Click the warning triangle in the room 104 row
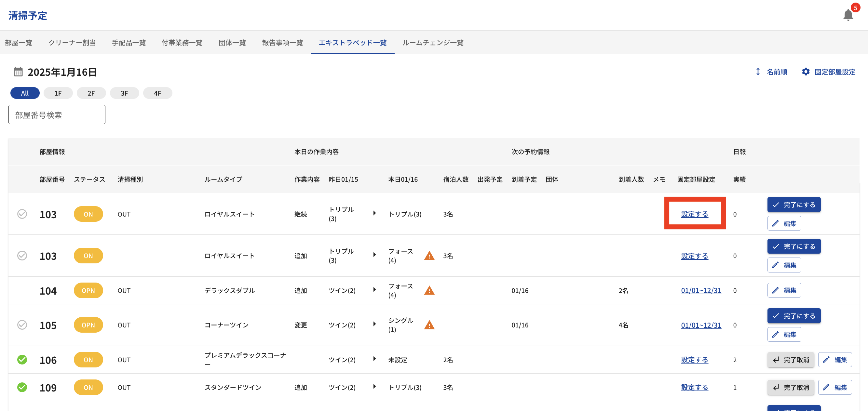Image resolution: width=868 pixels, height=411 pixels. (x=429, y=290)
